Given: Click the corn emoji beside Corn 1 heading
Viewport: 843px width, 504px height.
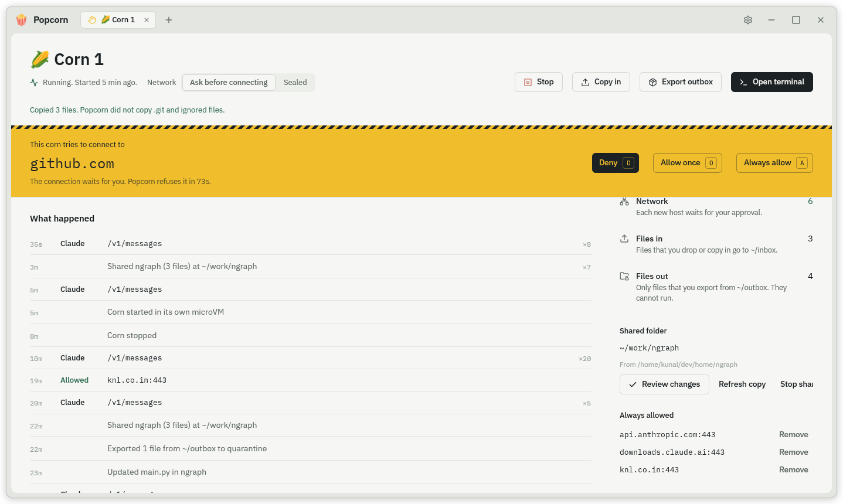Looking at the screenshot, I should click(40, 59).
